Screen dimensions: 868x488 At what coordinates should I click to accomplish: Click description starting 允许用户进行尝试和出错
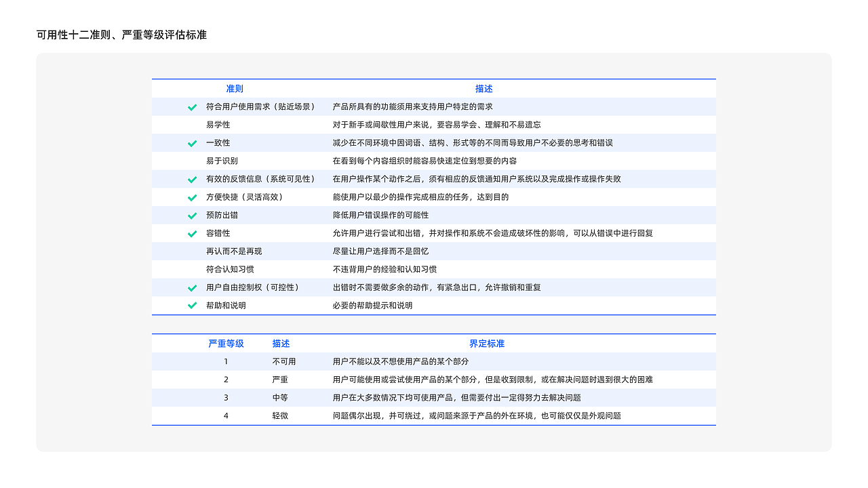(493, 233)
